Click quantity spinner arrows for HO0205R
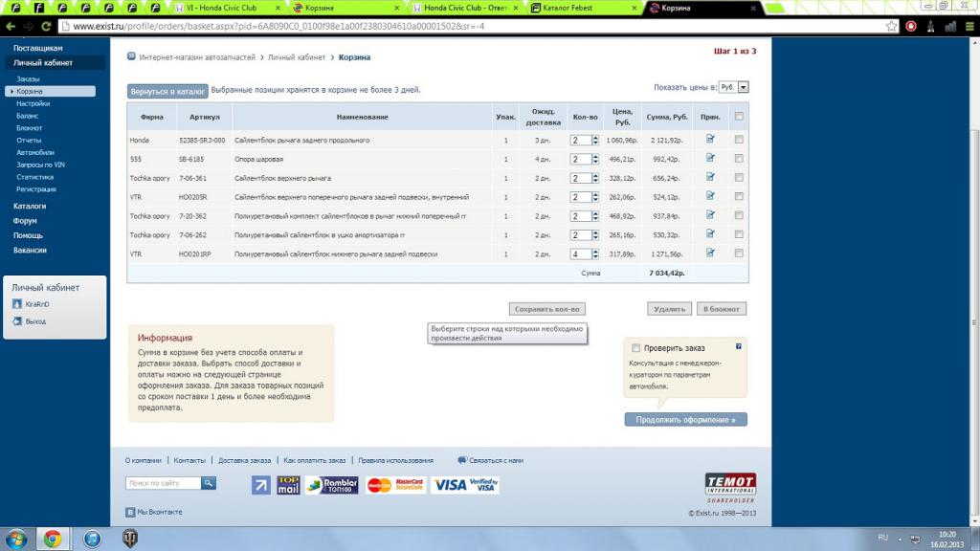 [x=595, y=197]
